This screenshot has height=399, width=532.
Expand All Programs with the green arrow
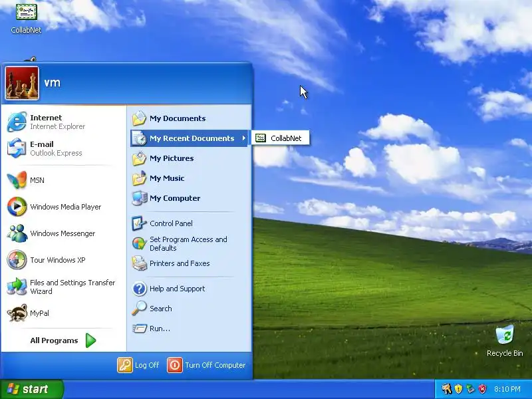[90, 340]
